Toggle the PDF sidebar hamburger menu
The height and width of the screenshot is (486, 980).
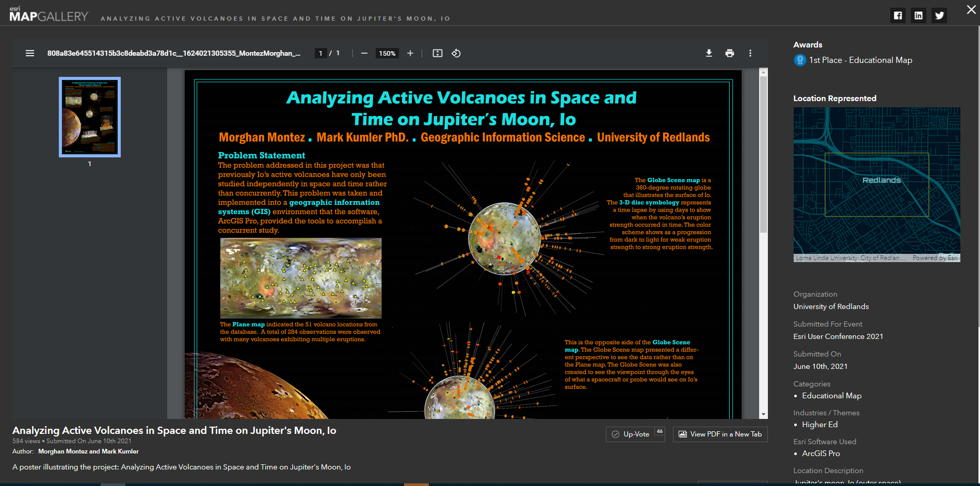(30, 53)
